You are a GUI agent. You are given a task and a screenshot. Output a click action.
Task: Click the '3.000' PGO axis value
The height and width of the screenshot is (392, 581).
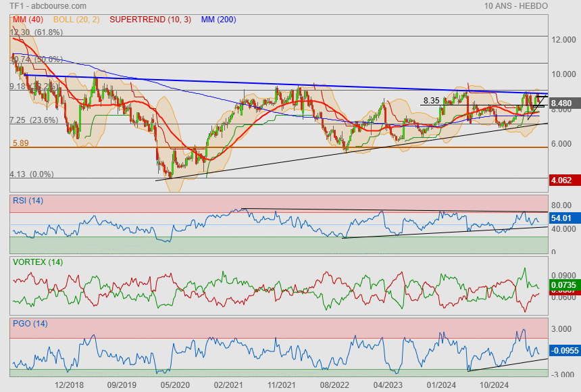click(x=561, y=329)
